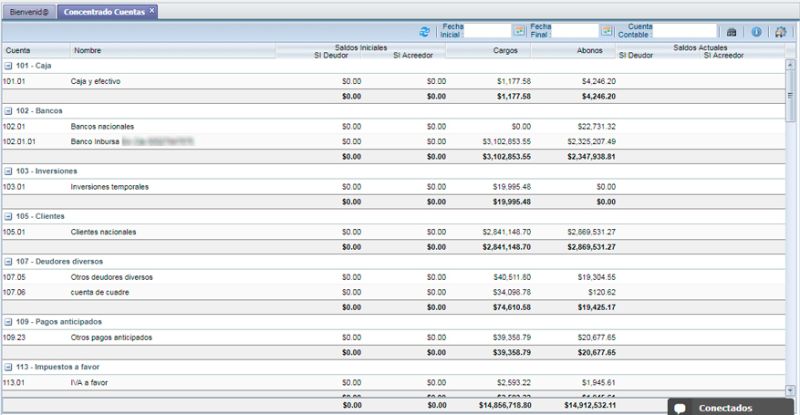800x415 pixels.
Task: Open the Fecha Final calendar picker
Action: (x=606, y=32)
